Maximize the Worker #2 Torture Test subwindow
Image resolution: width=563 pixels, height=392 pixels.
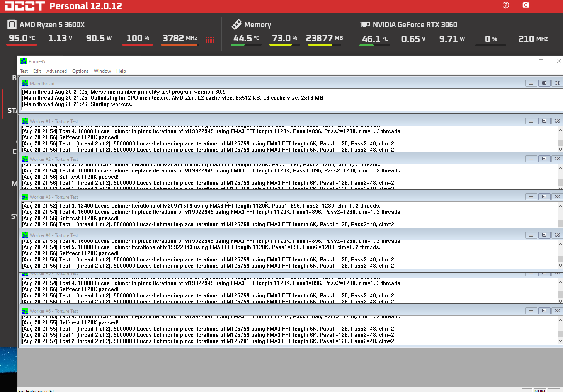544,159
